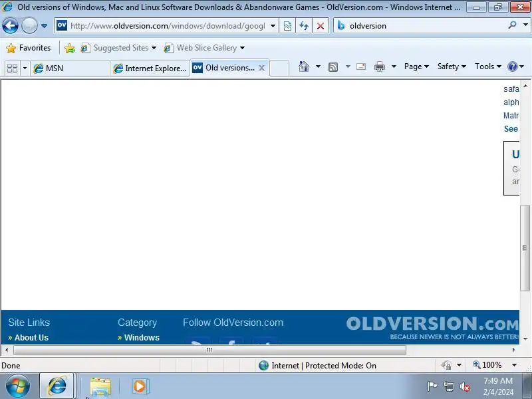Expand the address bar URL dropdown
The height and width of the screenshot is (399, 532).
273,26
